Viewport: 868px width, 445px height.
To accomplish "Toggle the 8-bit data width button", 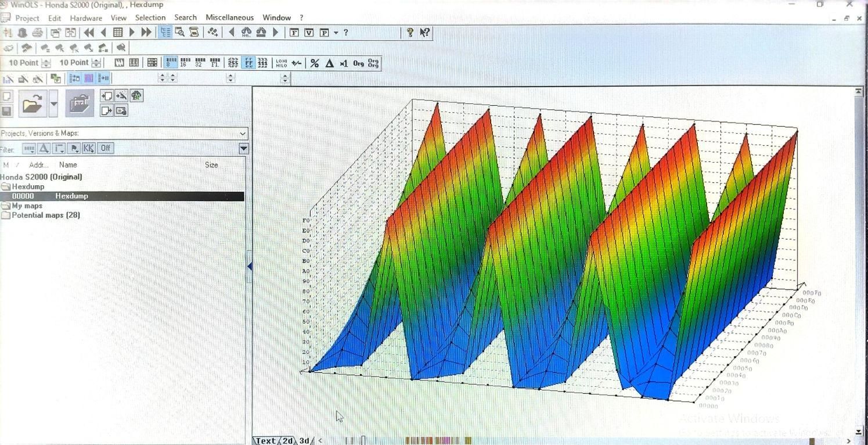I will [x=171, y=63].
